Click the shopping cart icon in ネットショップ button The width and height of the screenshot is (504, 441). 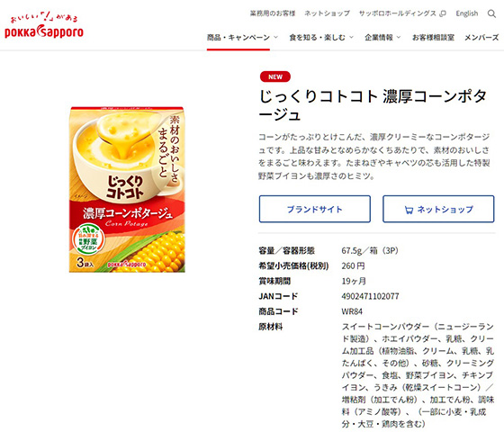(x=409, y=210)
